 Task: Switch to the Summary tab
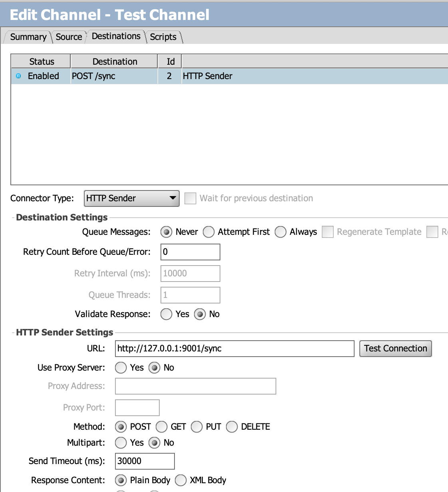[x=28, y=37]
